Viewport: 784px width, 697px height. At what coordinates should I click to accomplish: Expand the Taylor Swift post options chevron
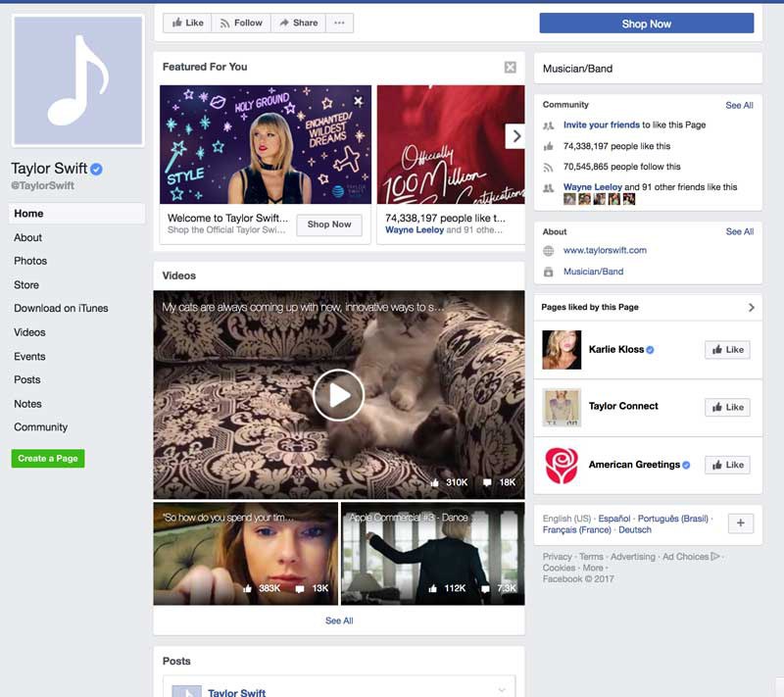[x=502, y=690]
